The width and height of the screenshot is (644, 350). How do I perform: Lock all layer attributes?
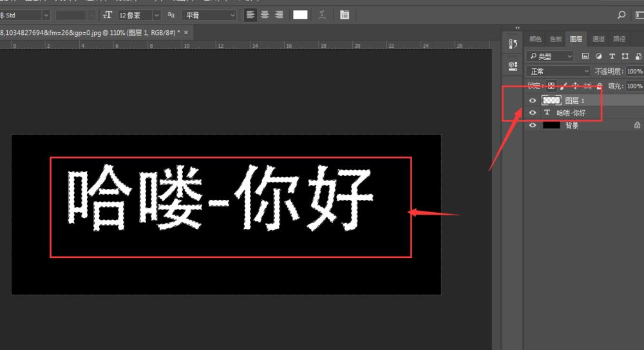pos(600,86)
